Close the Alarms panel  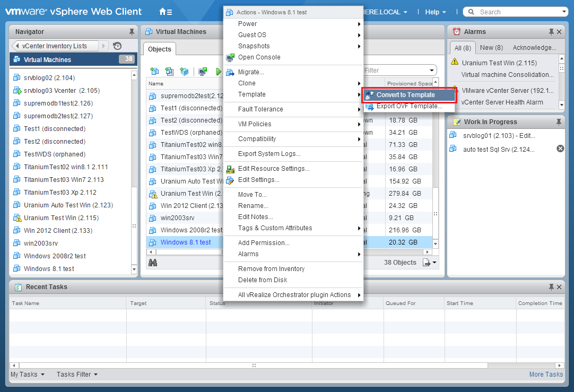pos(559,32)
